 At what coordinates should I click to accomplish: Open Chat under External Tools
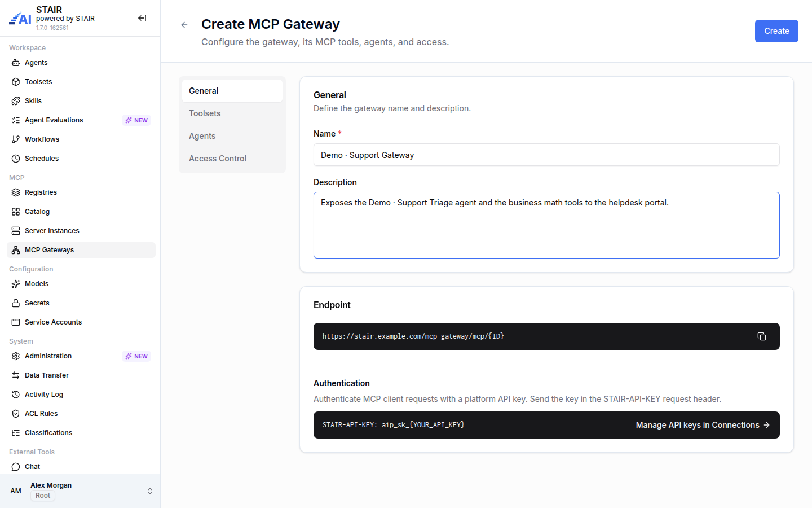(x=81, y=467)
